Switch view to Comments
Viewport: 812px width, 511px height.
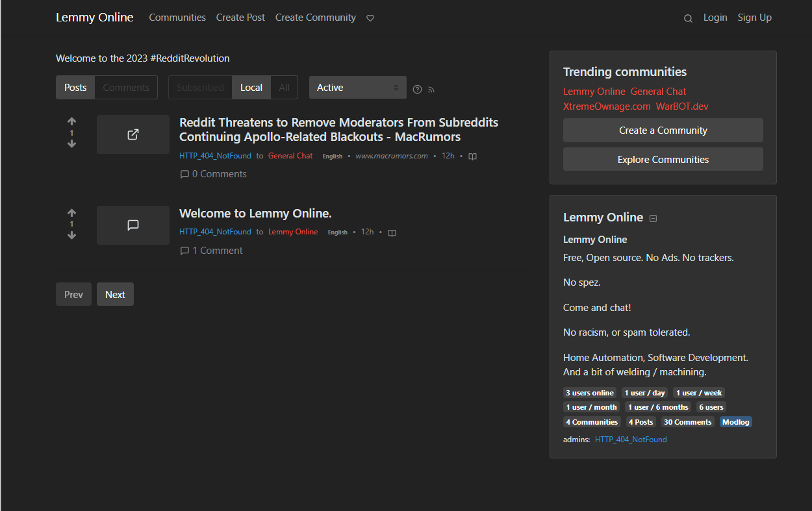click(x=126, y=88)
